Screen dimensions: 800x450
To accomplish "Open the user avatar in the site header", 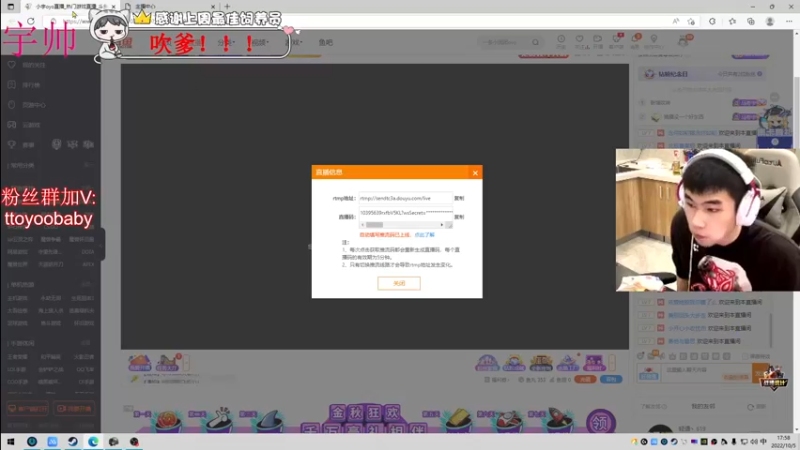I will pyautogui.click(x=684, y=41).
